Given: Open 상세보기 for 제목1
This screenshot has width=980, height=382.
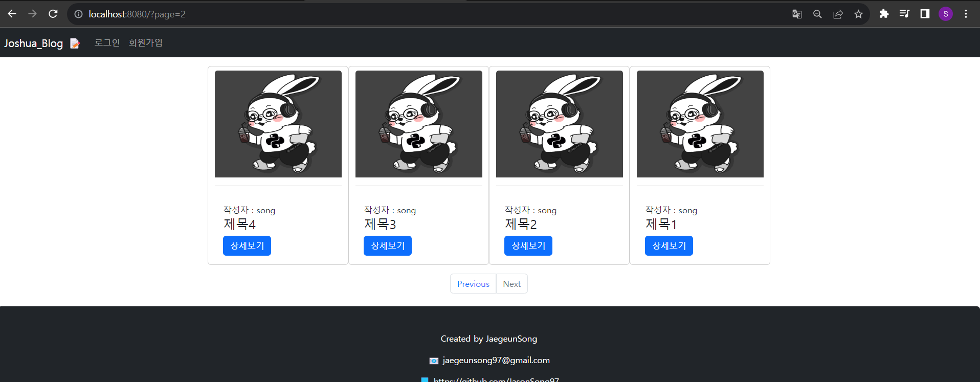Looking at the screenshot, I should (x=669, y=245).
